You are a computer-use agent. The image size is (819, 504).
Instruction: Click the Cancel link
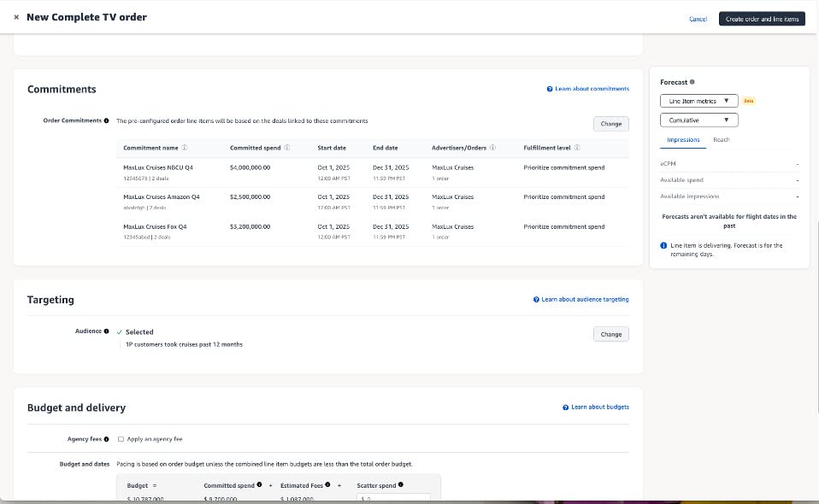coord(698,19)
